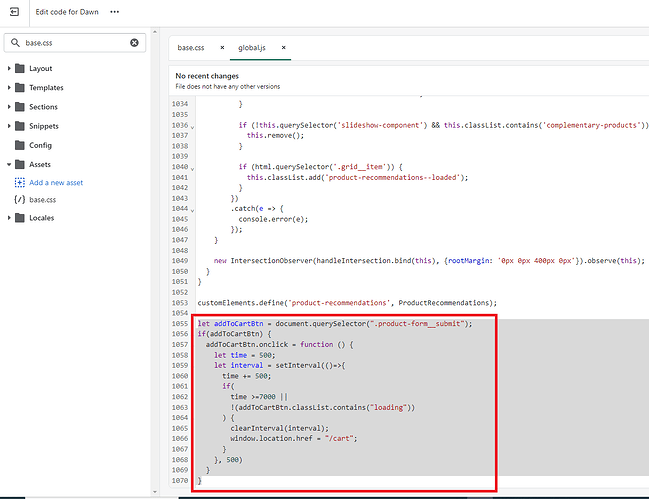Image resolution: width=649 pixels, height=499 pixels.
Task: Close the global.js editor tab
Action: pyautogui.click(x=283, y=47)
